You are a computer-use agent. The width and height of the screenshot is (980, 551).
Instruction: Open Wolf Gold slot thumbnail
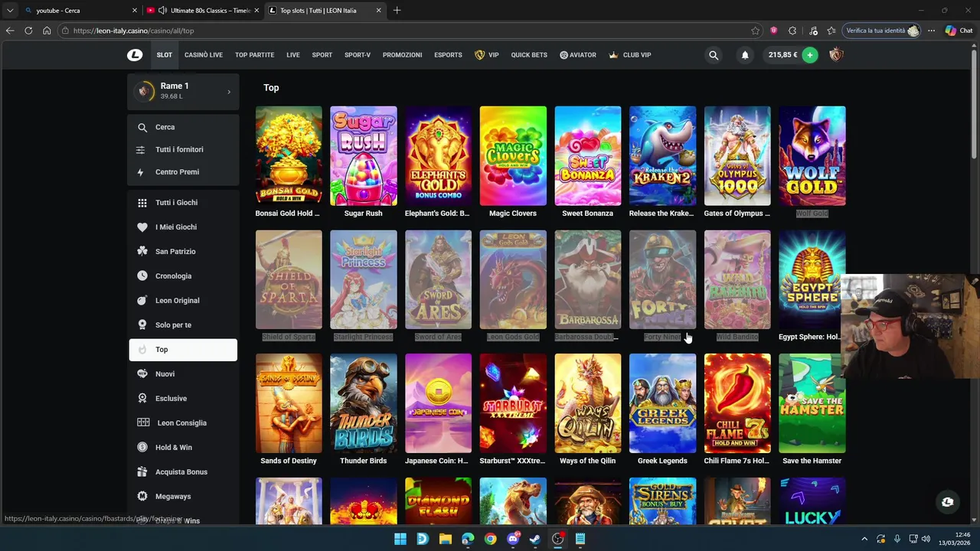click(812, 156)
